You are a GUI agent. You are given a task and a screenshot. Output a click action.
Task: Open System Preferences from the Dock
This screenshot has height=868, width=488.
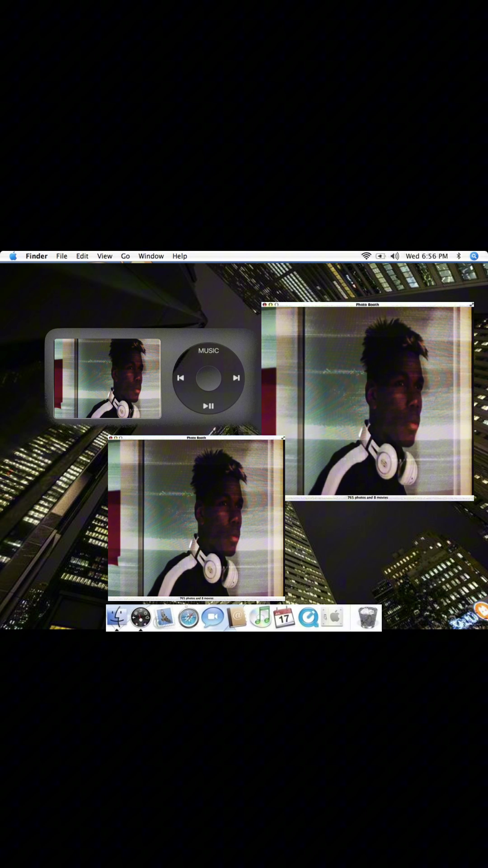tap(332, 617)
